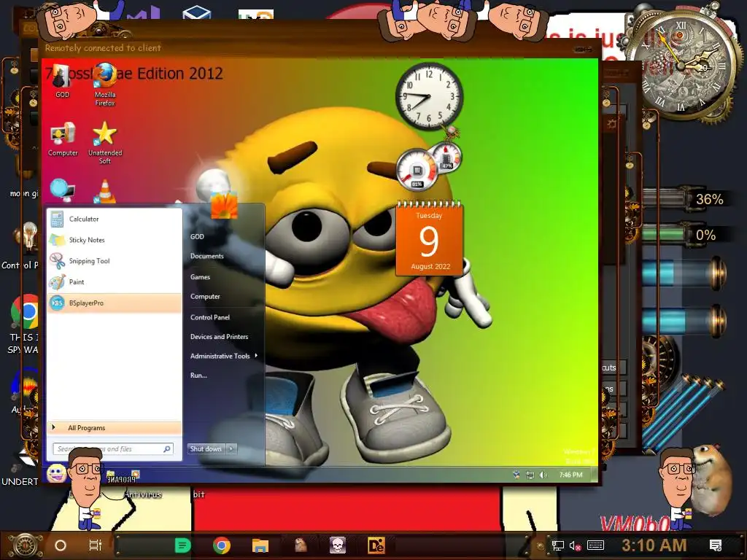The width and height of the screenshot is (747, 560).
Task: Open the GOD desktop icon
Action: coord(62,81)
